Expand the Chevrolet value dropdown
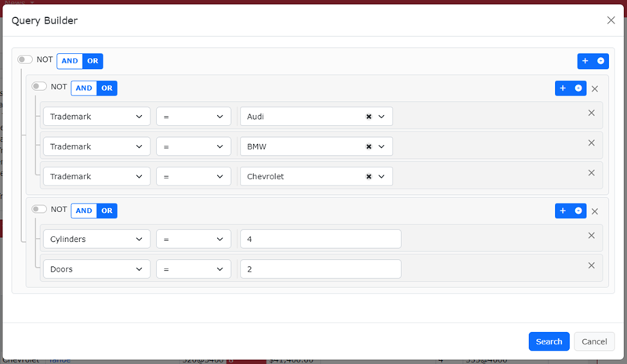Screen dimensions: 627x364 click(382, 177)
